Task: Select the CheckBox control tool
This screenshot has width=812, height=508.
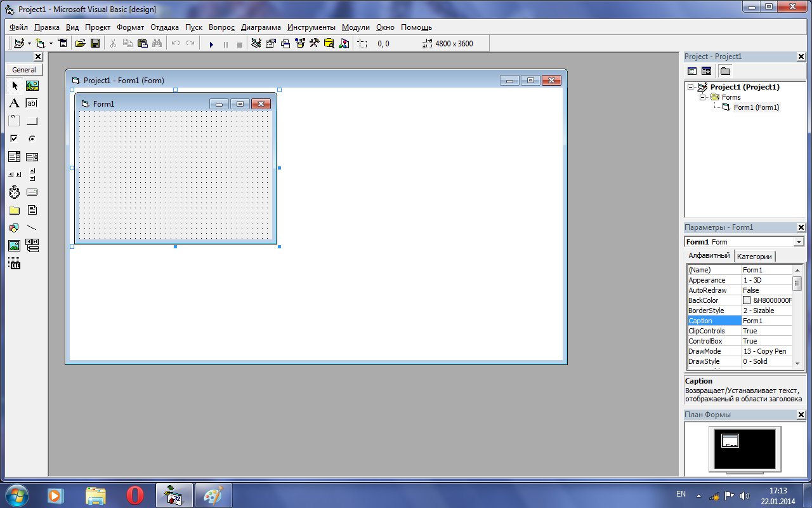Action: [15, 138]
